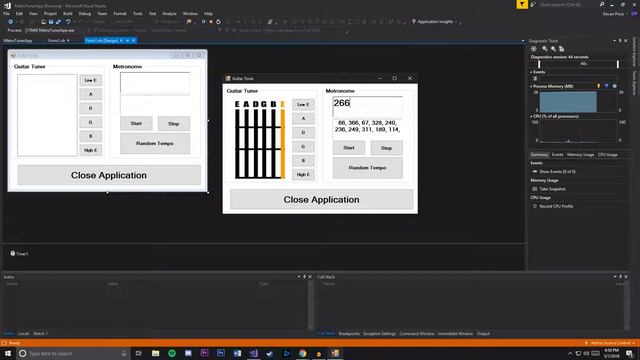
Task: Switch to the Immediate Window tab
Action: pyautogui.click(x=455, y=333)
